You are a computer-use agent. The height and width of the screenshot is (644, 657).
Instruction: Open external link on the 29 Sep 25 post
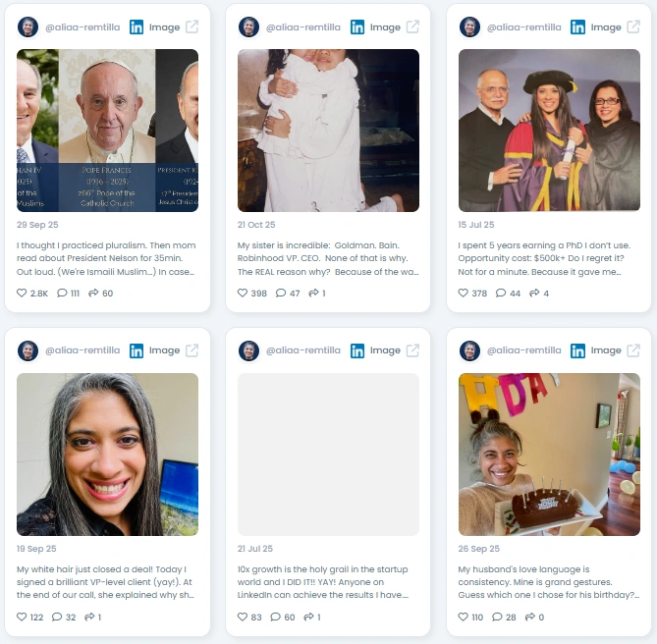[192, 27]
